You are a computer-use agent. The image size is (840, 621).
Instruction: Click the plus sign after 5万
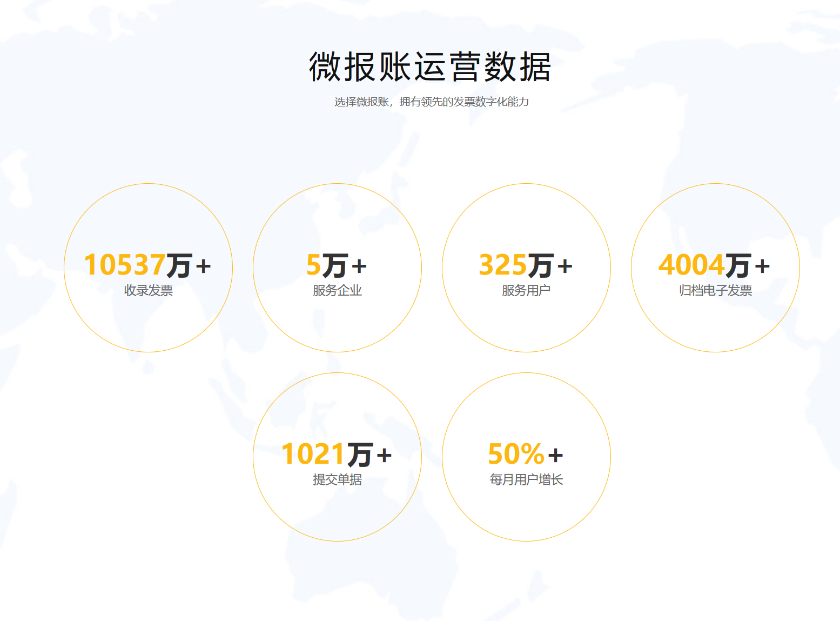pos(359,266)
